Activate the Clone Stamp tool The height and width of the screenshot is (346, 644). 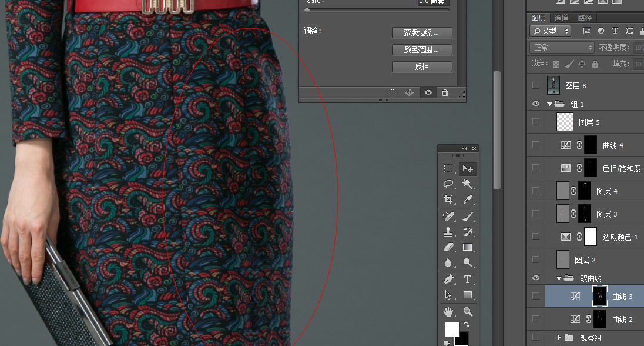click(448, 232)
